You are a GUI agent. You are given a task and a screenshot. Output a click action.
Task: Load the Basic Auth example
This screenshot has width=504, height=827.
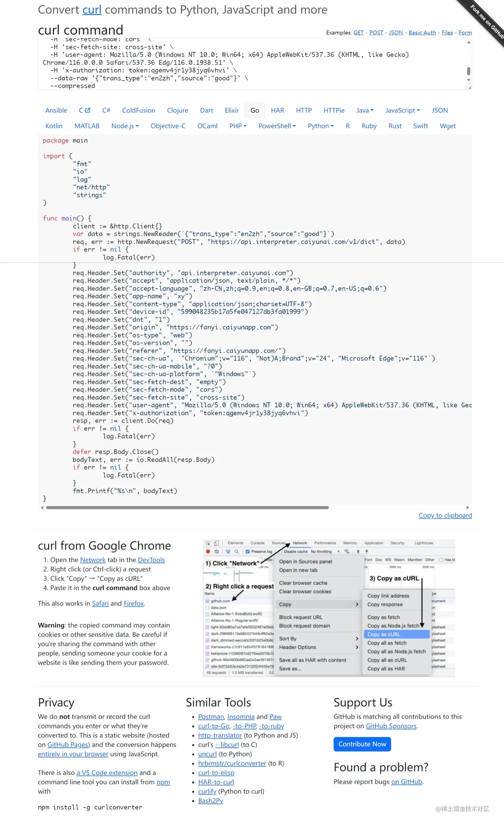point(422,33)
